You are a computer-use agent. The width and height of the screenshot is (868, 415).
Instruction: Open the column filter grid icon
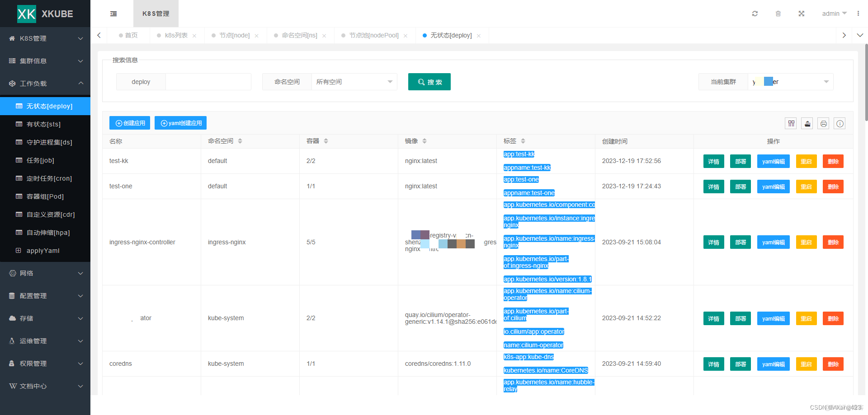[x=791, y=123]
